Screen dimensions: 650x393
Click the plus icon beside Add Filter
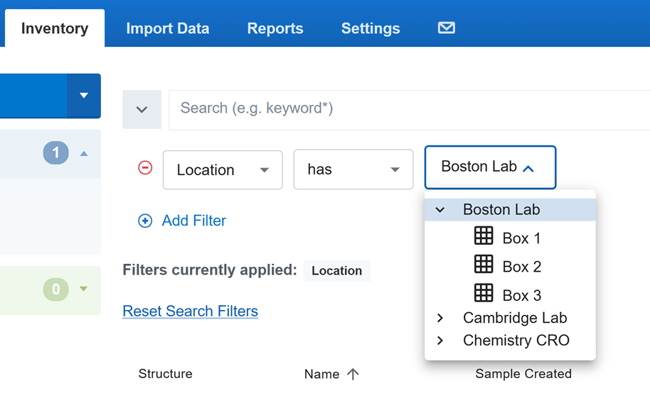pyautogui.click(x=145, y=221)
